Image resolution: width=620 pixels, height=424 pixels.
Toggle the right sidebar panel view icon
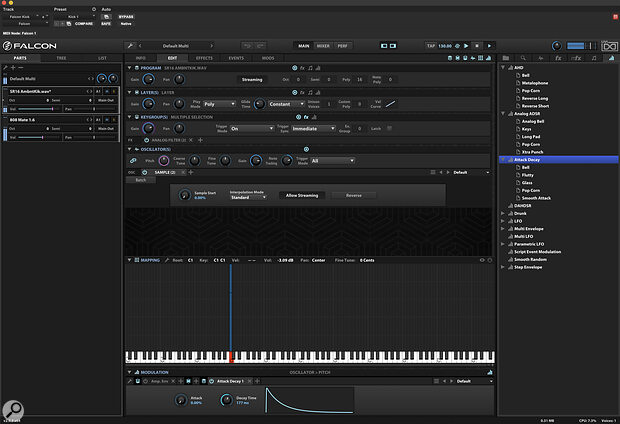click(393, 46)
